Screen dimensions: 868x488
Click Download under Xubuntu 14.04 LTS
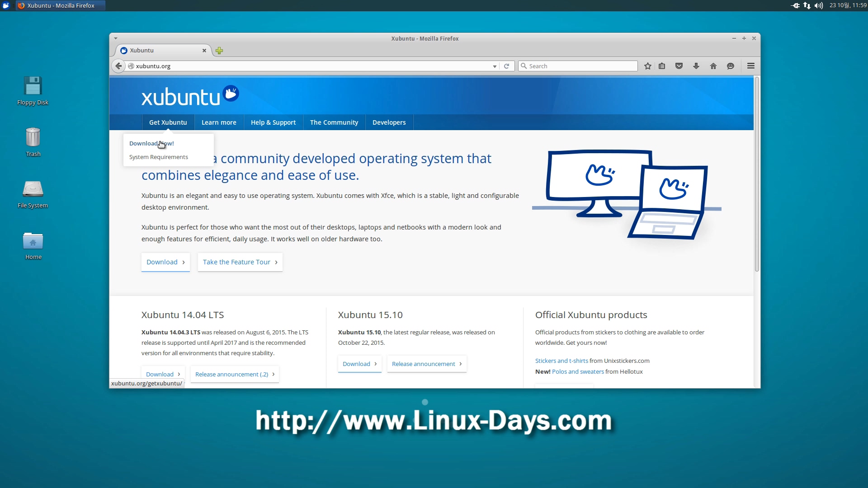(x=163, y=374)
